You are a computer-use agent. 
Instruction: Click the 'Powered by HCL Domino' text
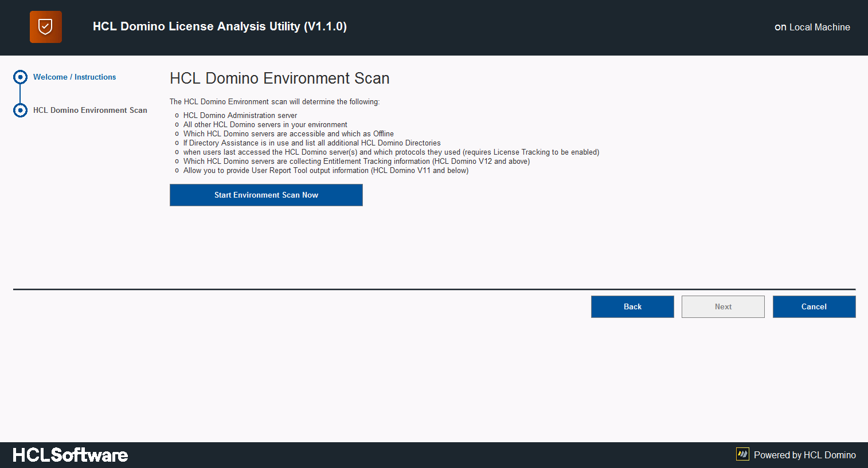(x=805, y=455)
